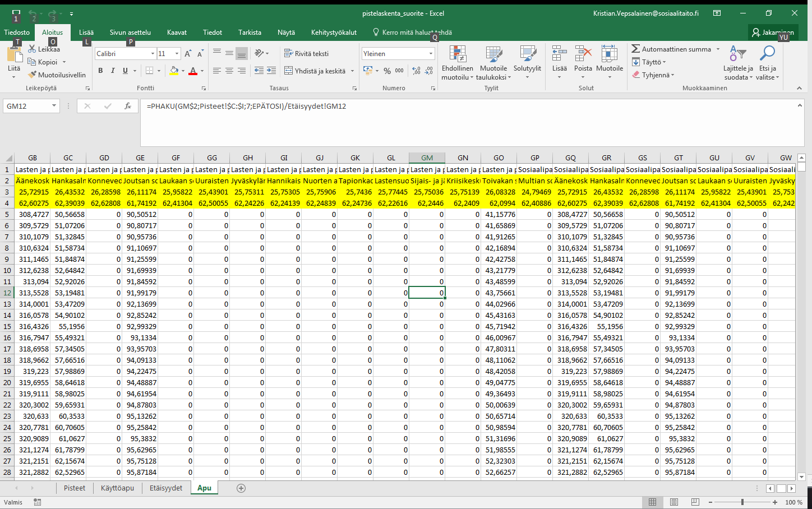Click the insert function fx icon
This screenshot has height=509, width=812.
[x=128, y=106]
